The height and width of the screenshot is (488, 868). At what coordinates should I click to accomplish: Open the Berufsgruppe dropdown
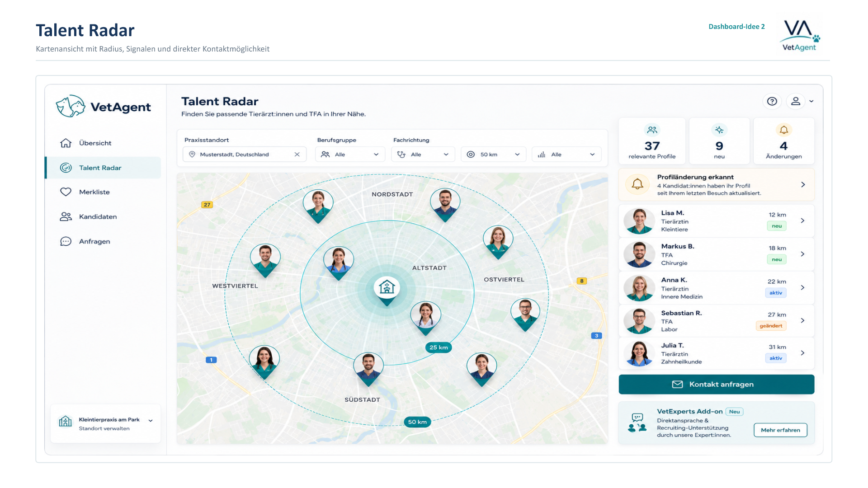(x=350, y=155)
